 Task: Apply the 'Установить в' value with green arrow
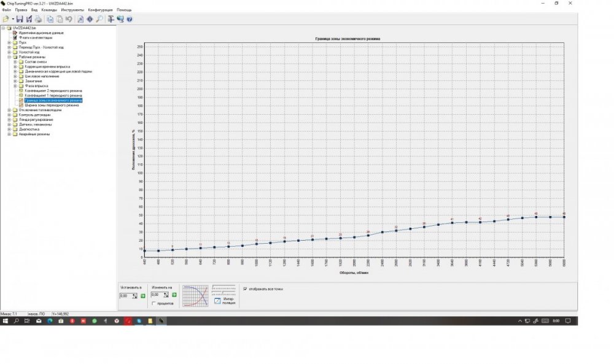click(142, 296)
